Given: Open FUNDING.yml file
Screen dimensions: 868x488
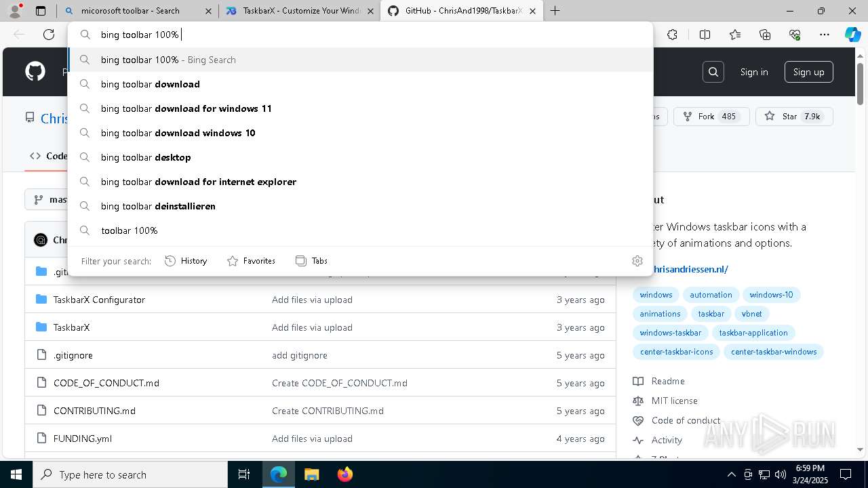Looking at the screenshot, I should pyautogui.click(x=83, y=439).
